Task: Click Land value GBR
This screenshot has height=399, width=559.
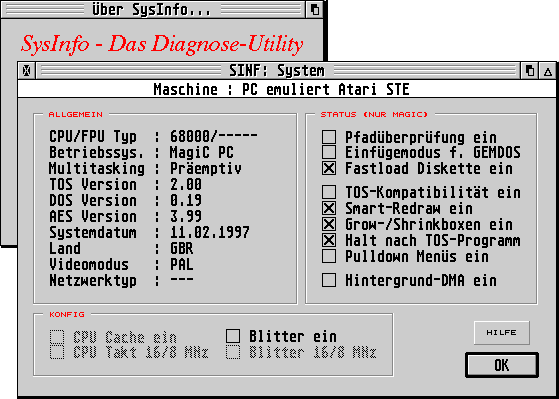Action: pyautogui.click(x=182, y=249)
